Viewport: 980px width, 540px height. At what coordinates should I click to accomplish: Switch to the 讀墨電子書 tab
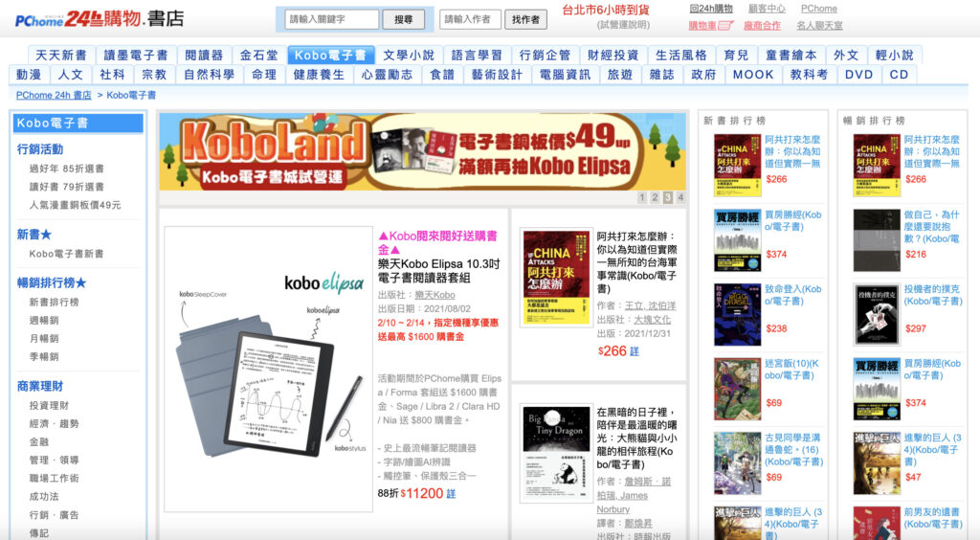pyautogui.click(x=136, y=55)
